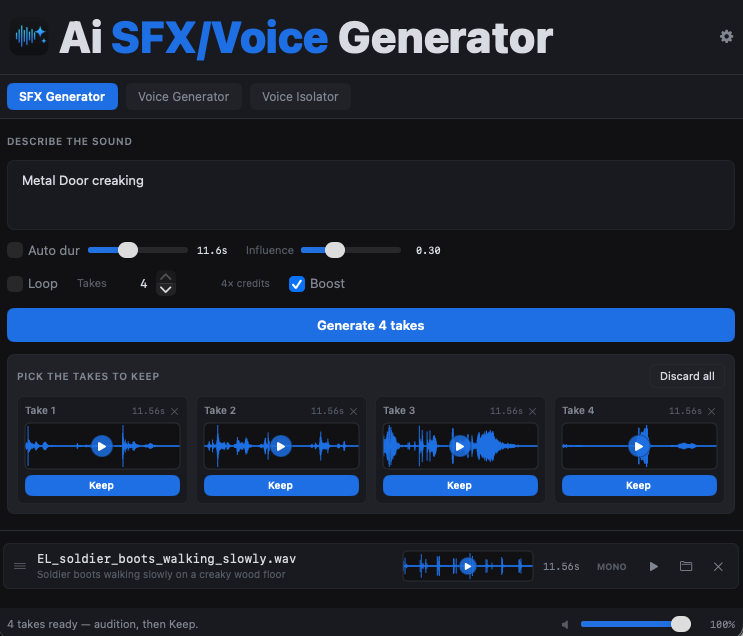Click the Take 3 waveform thumbnail
The image size is (743, 636).
click(460, 446)
